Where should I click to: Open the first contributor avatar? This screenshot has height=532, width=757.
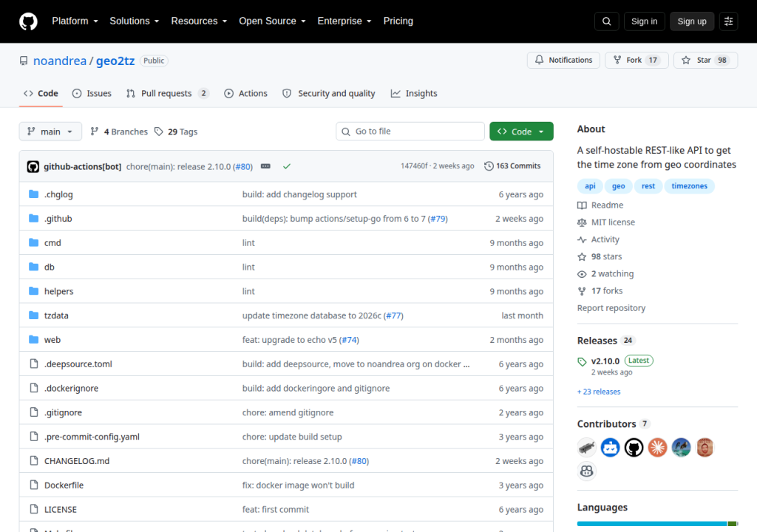click(x=586, y=448)
